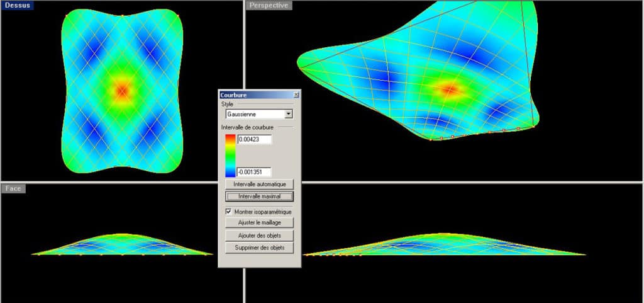
Task: Click red curvature hotspot in Perspective view
Action: (x=449, y=89)
